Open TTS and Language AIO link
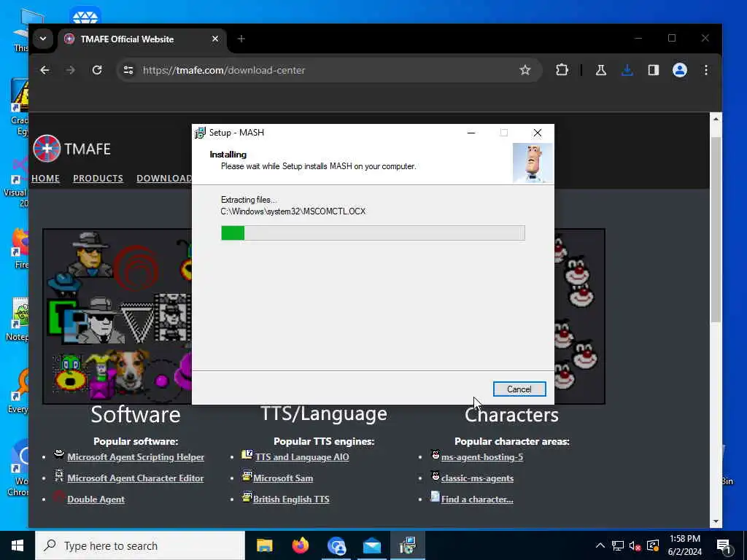The height and width of the screenshot is (560, 747). [302, 457]
